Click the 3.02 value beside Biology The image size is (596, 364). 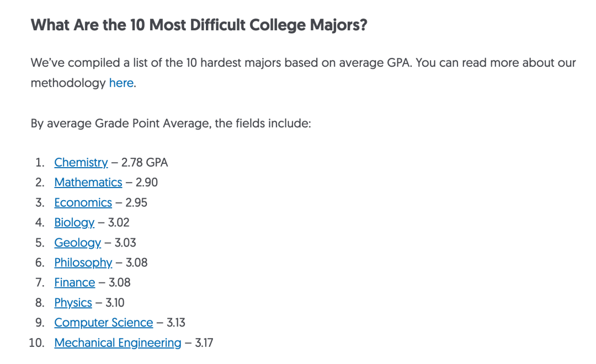click(119, 223)
